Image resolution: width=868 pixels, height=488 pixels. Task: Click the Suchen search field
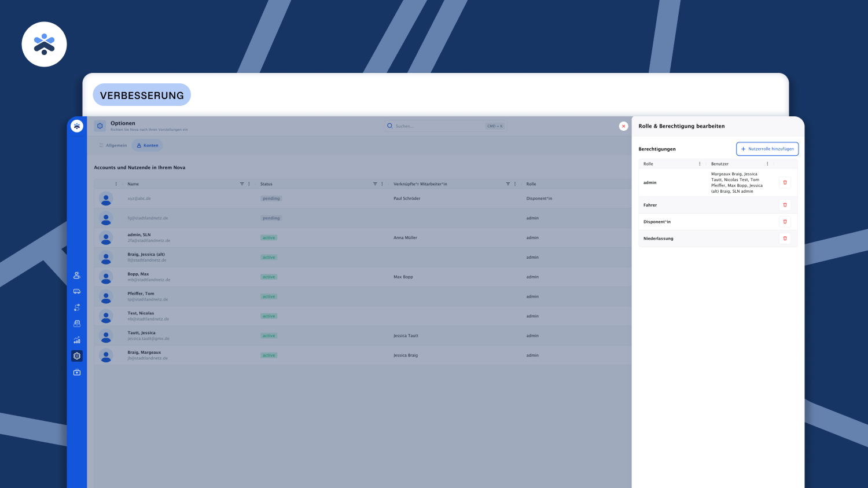coord(437,126)
